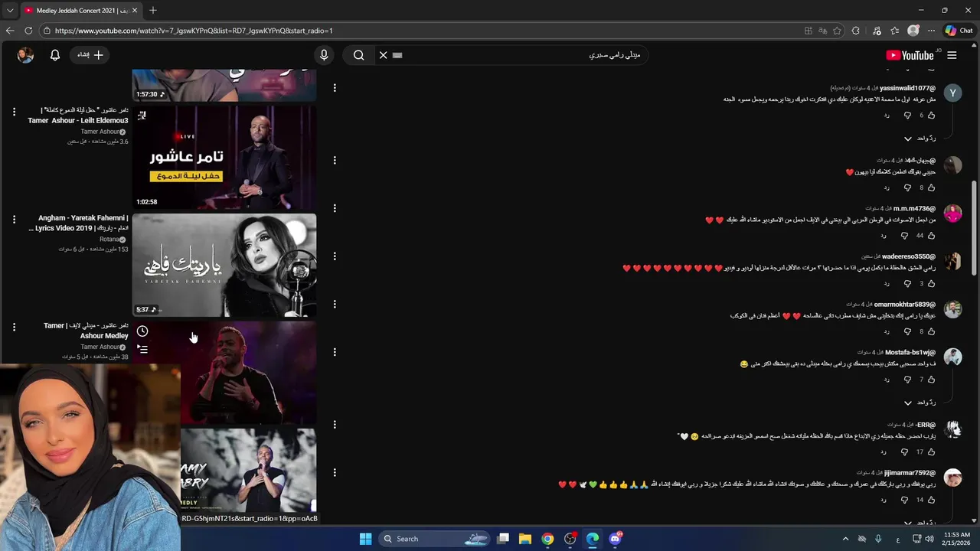Open File Explorer from the taskbar

tap(525, 539)
